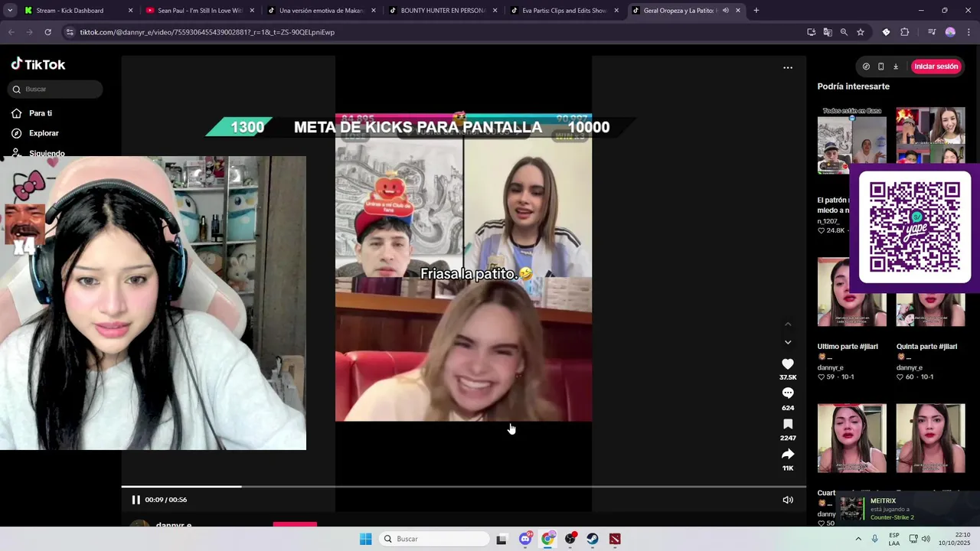Open browser extensions puzzle icon
The width and height of the screenshot is (980, 551).
coord(905,32)
